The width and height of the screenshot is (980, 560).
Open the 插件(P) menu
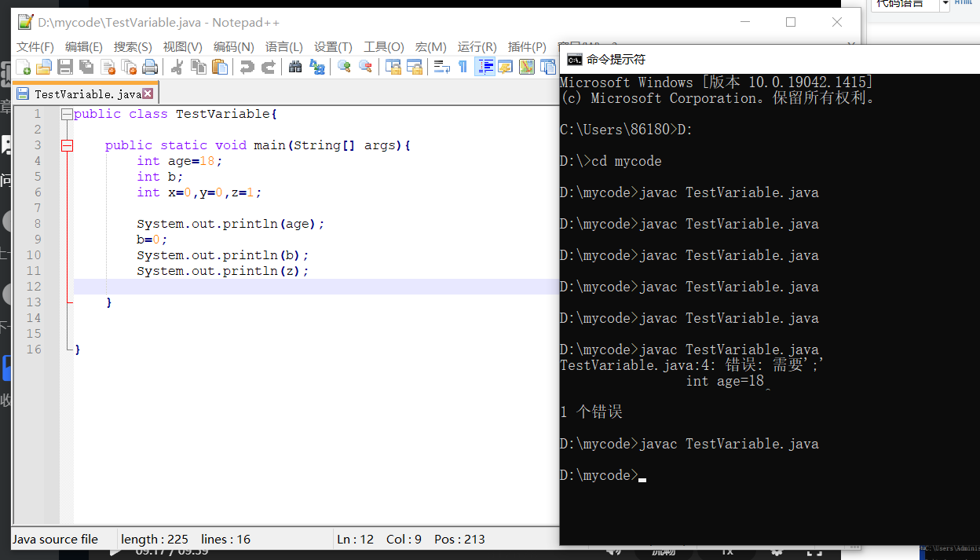(x=527, y=47)
